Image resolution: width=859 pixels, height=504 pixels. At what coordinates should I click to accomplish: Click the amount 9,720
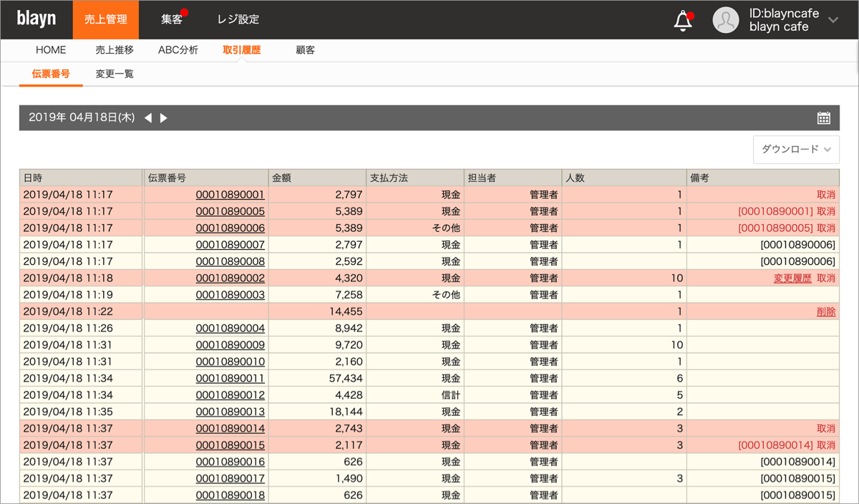tap(349, 345)
